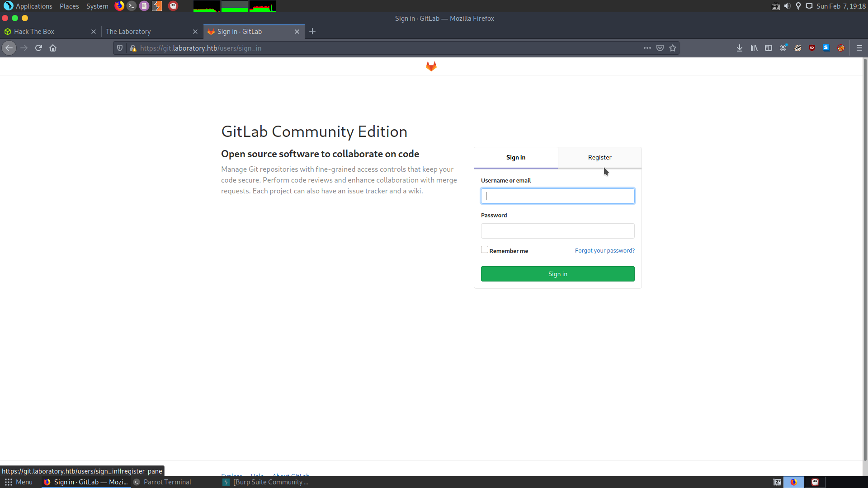Viewport: 868px width, 488px height.
Task: Reload the current page
Action: click(38, 48)
